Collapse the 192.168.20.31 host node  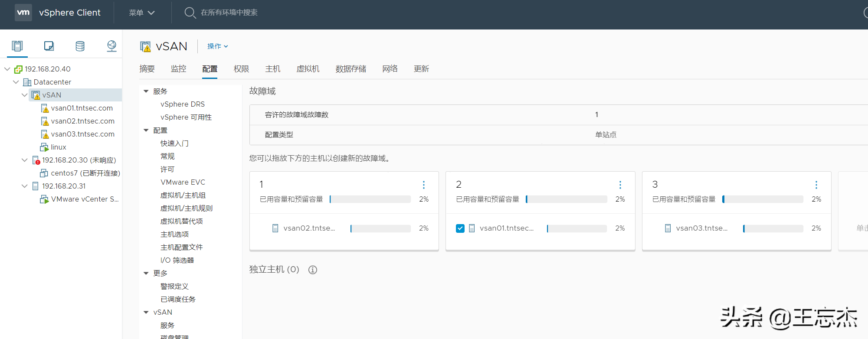[25, 186]
